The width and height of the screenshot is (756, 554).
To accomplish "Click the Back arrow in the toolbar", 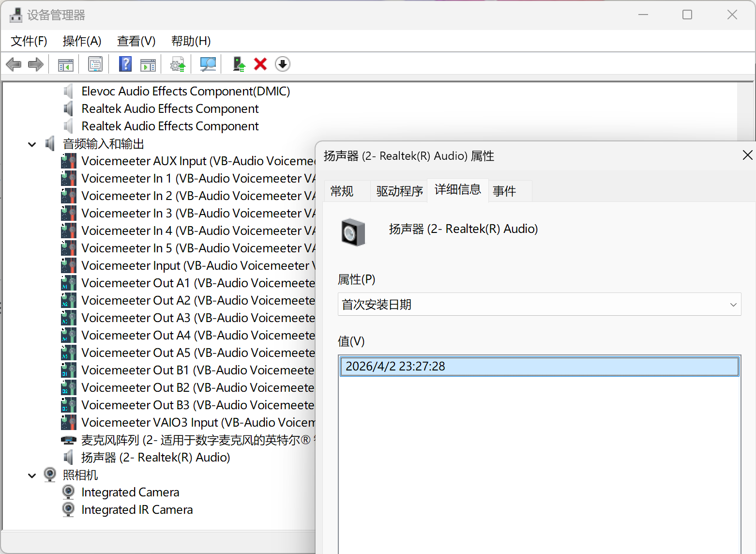I will 14,64.
